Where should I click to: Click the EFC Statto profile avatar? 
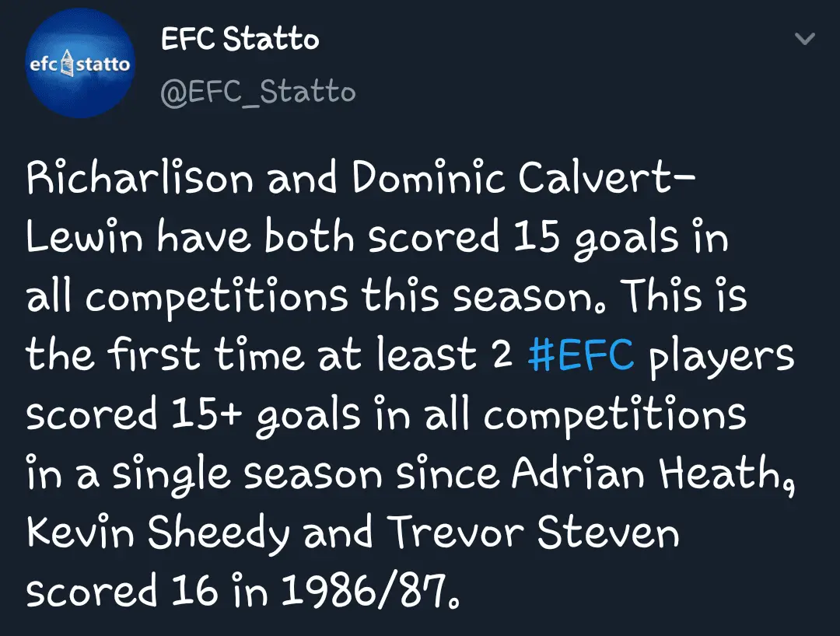point(79,65)
